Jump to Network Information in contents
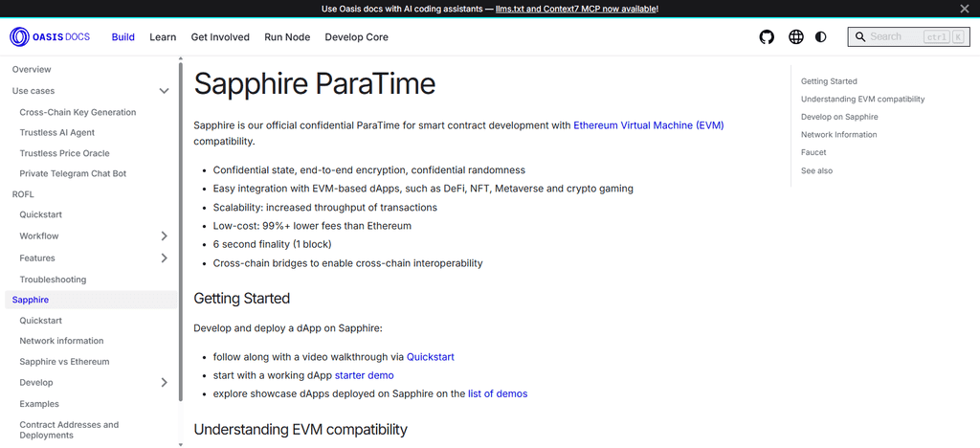980x448 pixels. (x=838, y=134)
